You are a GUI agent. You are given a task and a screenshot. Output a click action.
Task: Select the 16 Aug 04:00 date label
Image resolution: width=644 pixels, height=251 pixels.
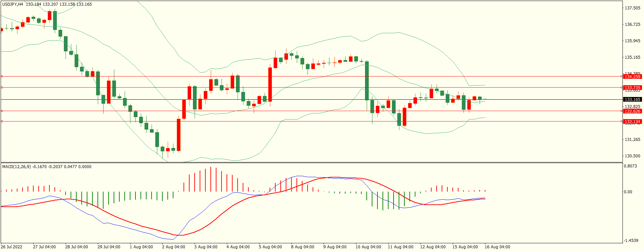(x=497, y=247)
